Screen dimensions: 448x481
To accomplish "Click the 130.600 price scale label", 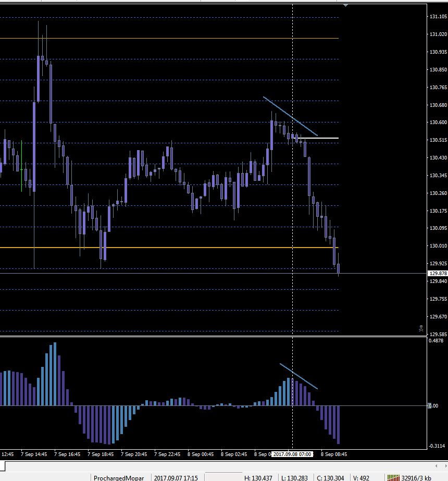I will (438, 122).
